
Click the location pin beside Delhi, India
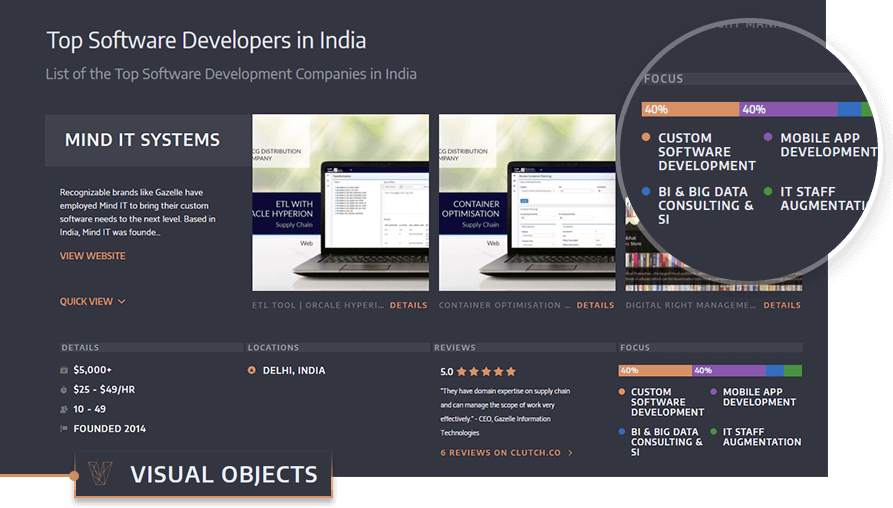pyautogui.click(x=252, y=370)
